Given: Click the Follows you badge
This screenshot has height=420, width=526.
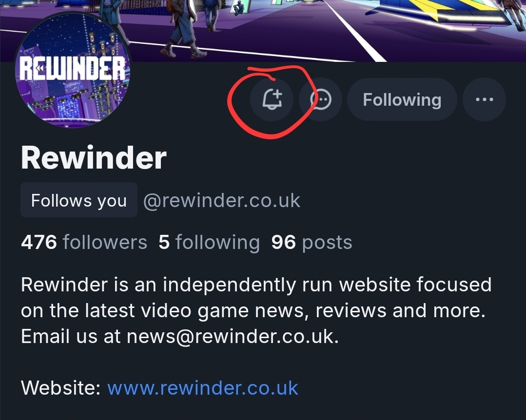Looking at the screenshot, I should pyautogui.click(x=79, y=200).
